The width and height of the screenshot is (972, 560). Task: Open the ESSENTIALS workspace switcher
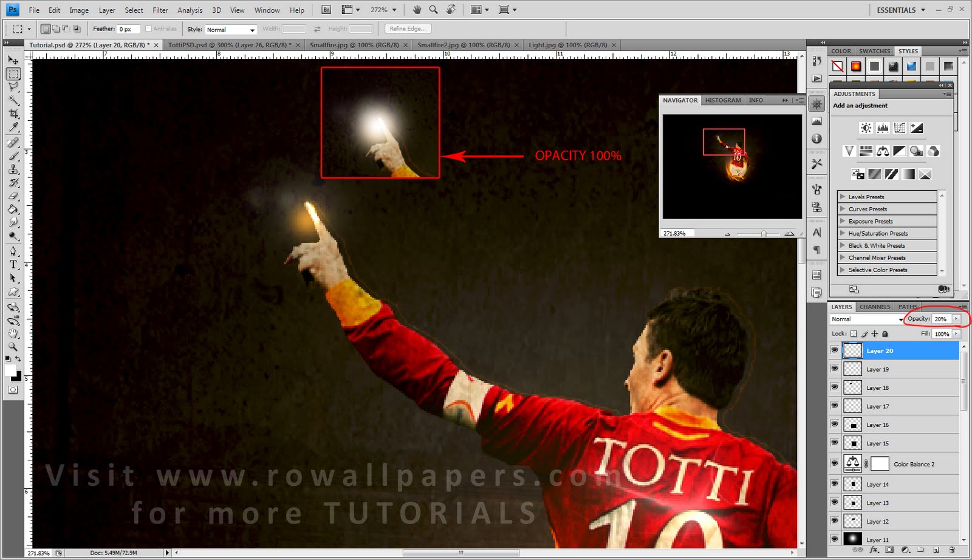coord(901,10)
